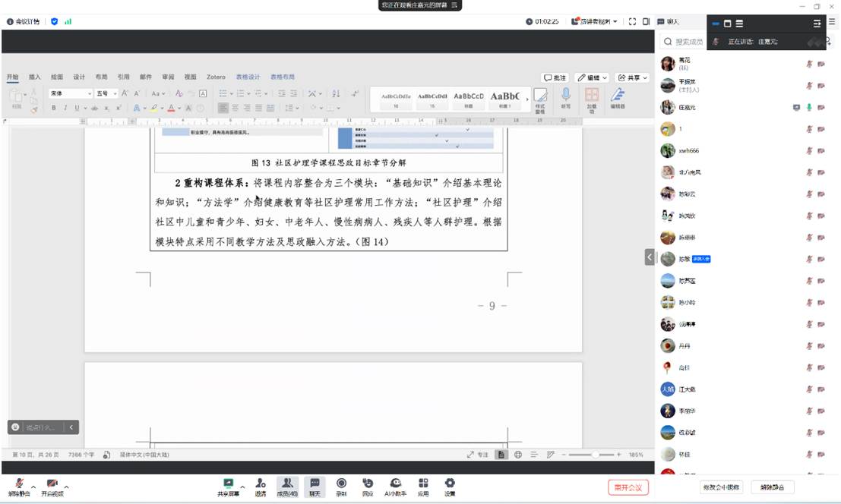Image resolution: width=841 pixels, height=504 pixels.
Task: Click the Record icon in meeting toolbar
Action: [341, 487]
